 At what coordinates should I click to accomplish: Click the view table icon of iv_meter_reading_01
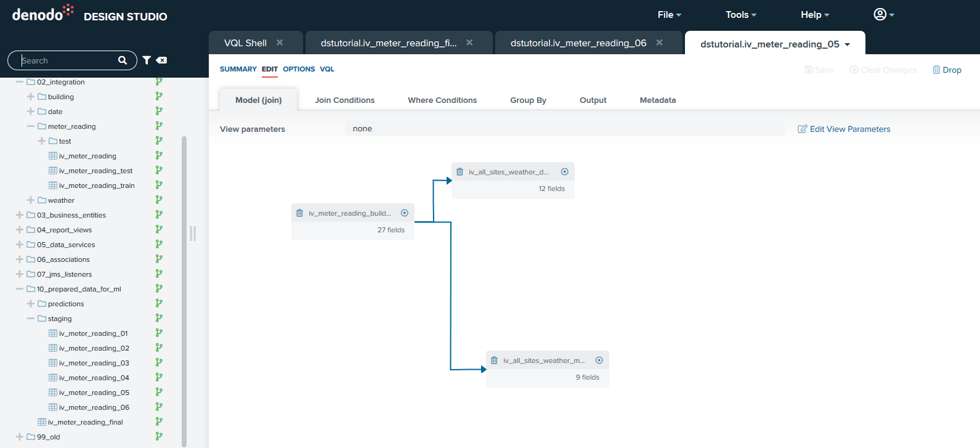click(x=53, y=333)
